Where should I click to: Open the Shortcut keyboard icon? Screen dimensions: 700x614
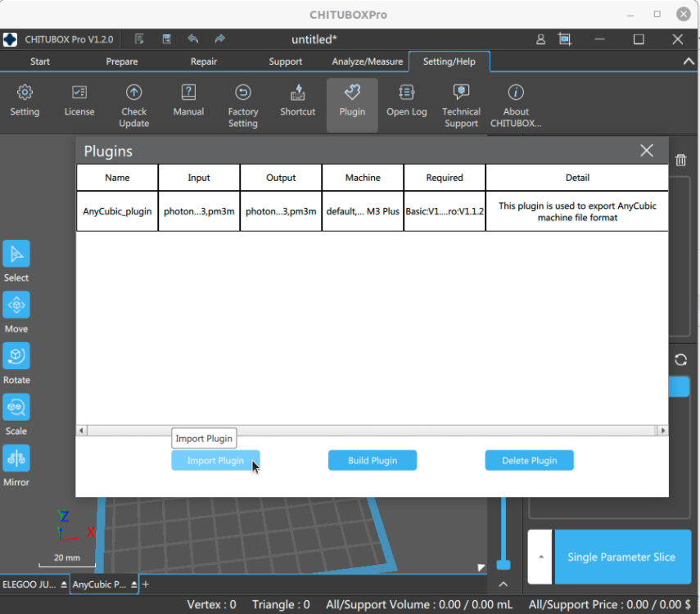[x=297, y=93]
